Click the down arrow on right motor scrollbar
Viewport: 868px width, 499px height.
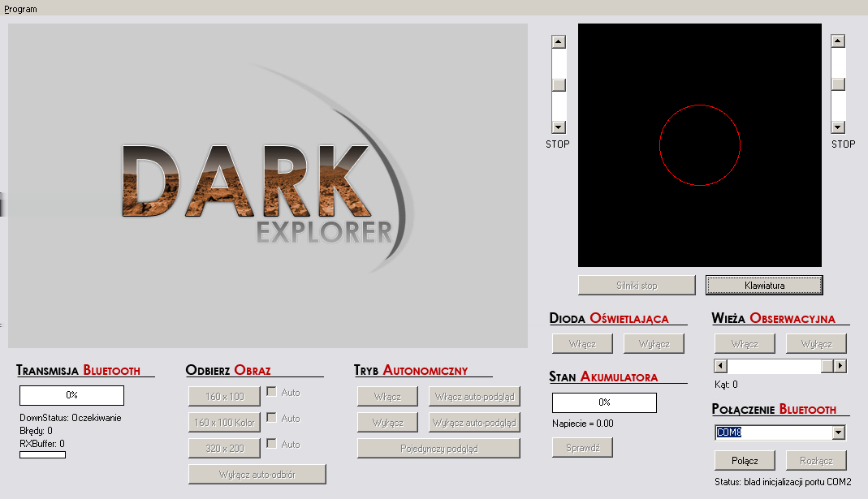838,127
